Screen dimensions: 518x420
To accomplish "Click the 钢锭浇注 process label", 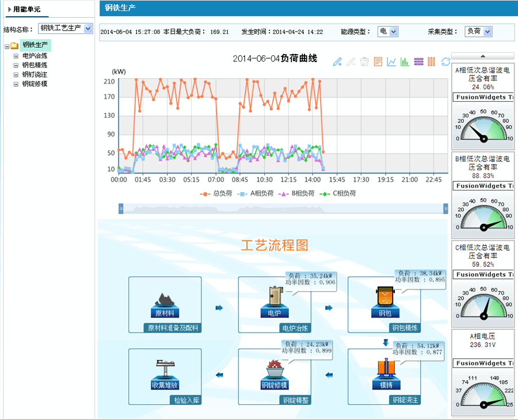I will click(x=405, y=400).
